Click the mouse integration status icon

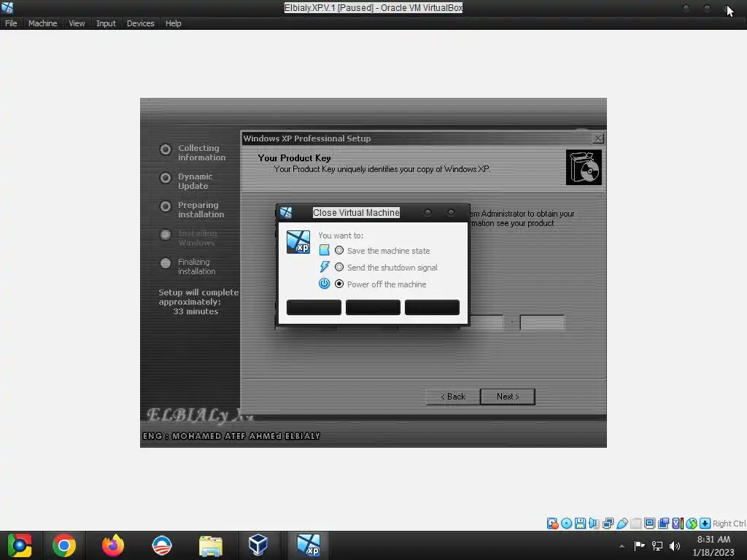tap(692, 524)
